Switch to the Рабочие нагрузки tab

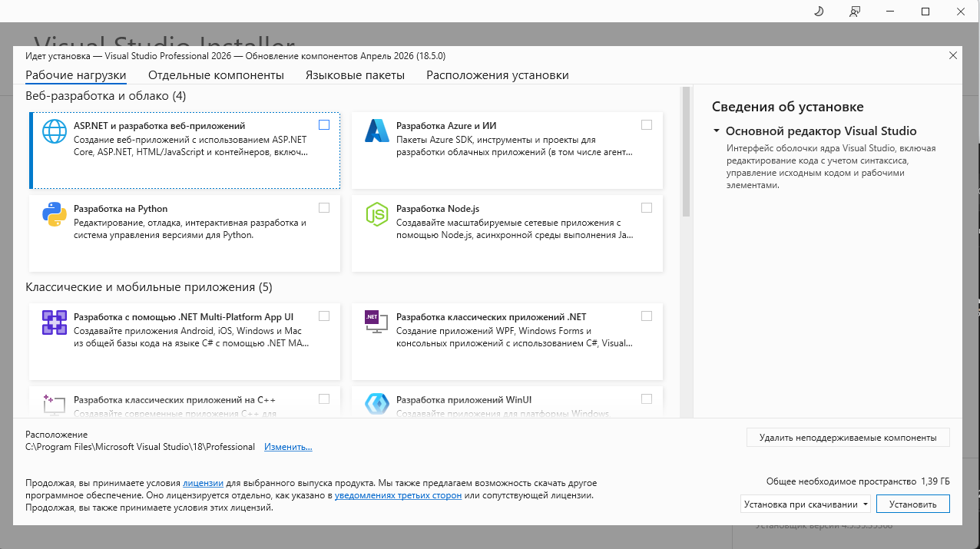(76, 75)
